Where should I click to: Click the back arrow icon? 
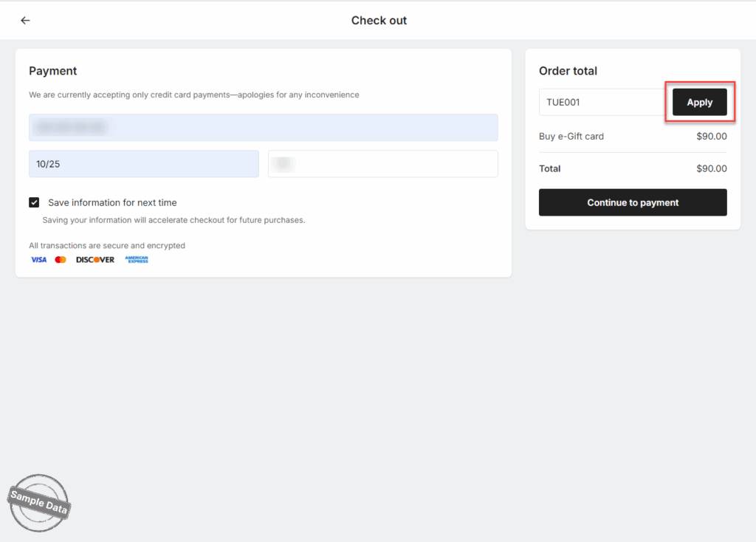pos(25,21)
